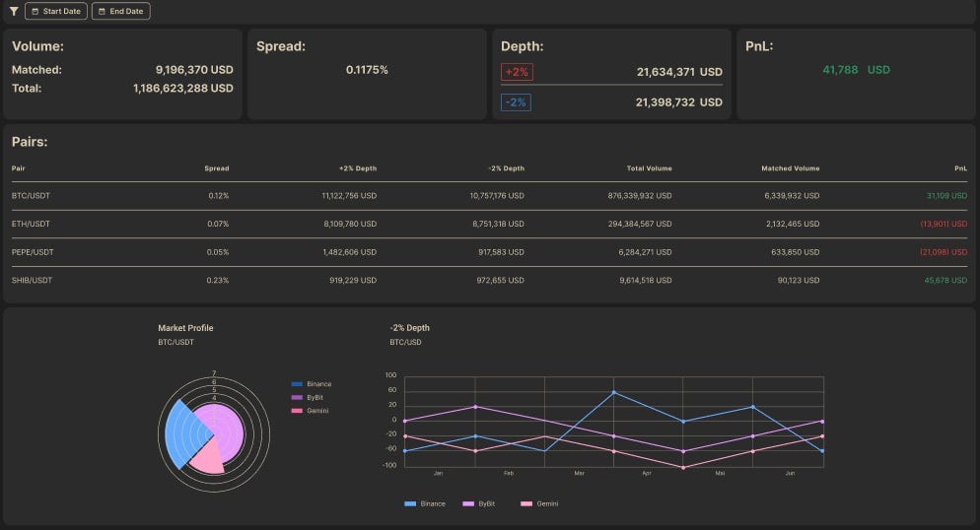
Task: Sort table by Total Volume header
Action: coord(650,168)
